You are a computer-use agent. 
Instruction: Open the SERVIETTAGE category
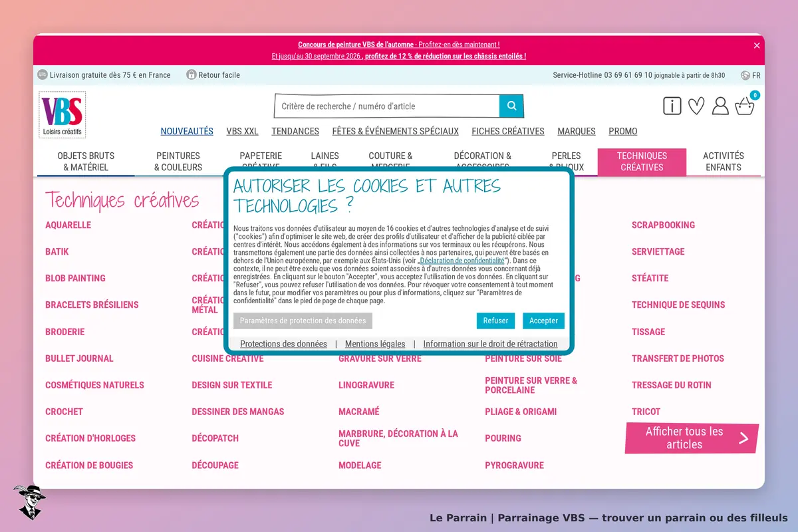(658, 251)
